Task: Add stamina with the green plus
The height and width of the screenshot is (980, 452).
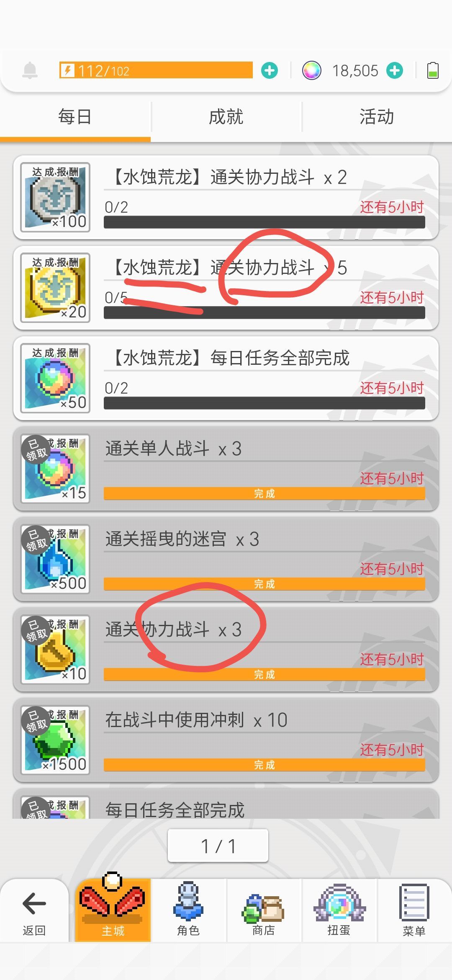Action: (270, 70)
